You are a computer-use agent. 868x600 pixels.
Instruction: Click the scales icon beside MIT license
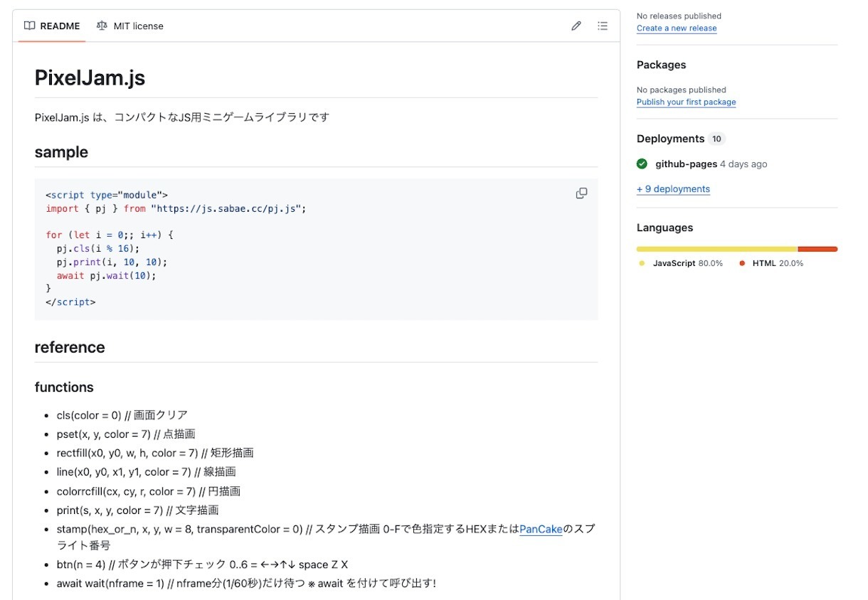pos(102,26)
